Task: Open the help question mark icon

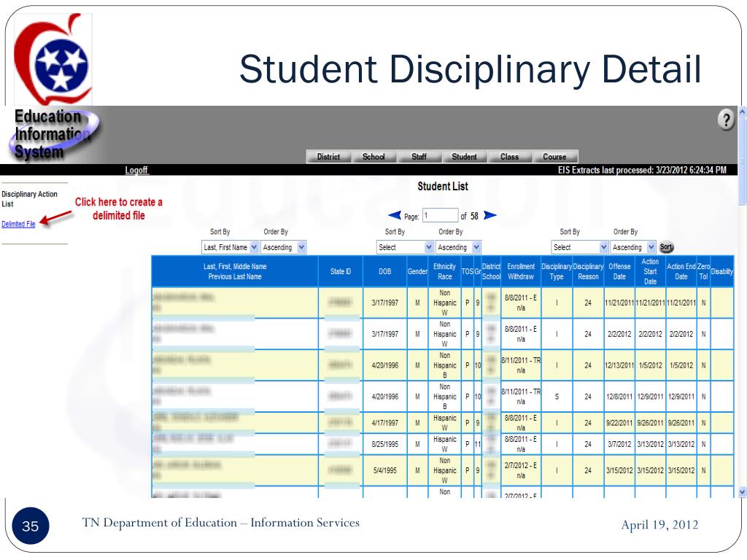Action: pos(726,120)
